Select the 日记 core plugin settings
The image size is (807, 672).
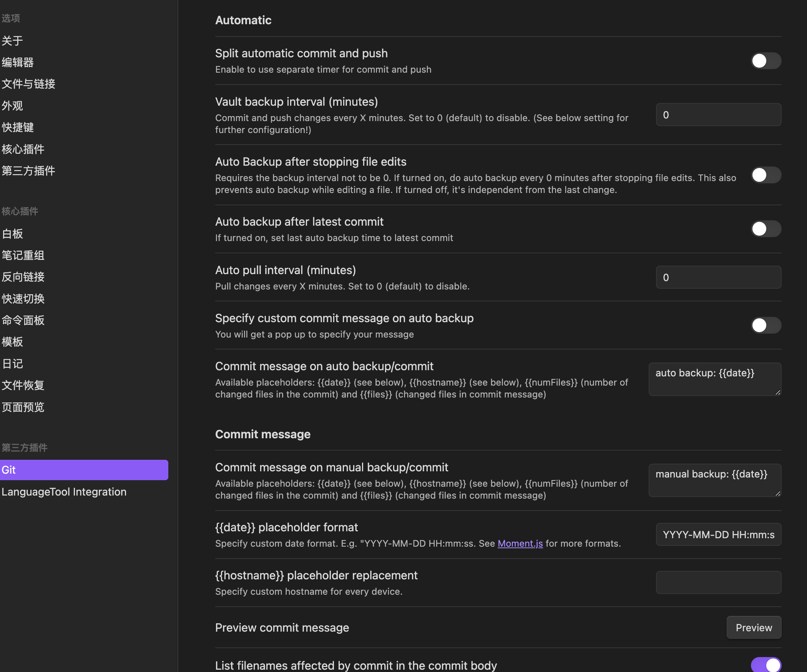[12, 364]
